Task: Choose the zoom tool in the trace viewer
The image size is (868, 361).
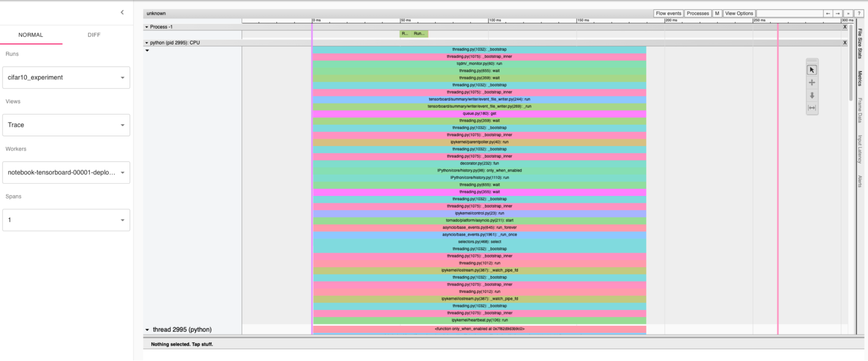Action: 811,95
